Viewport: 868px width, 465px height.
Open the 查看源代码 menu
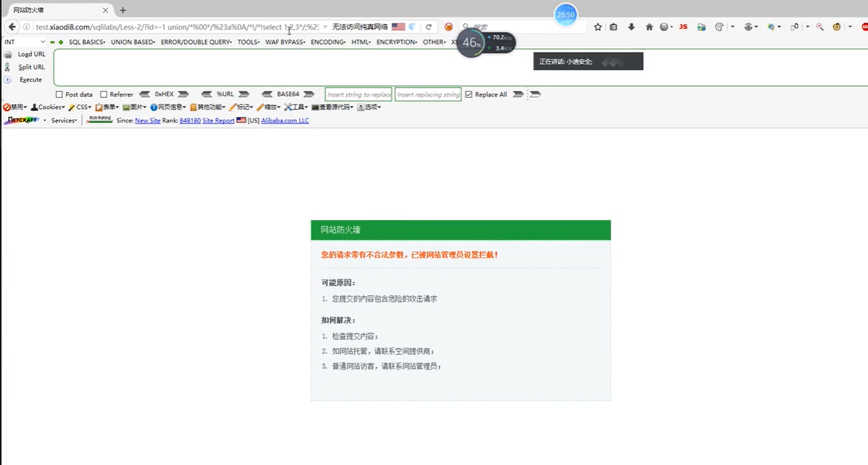[x=333, y=107]
